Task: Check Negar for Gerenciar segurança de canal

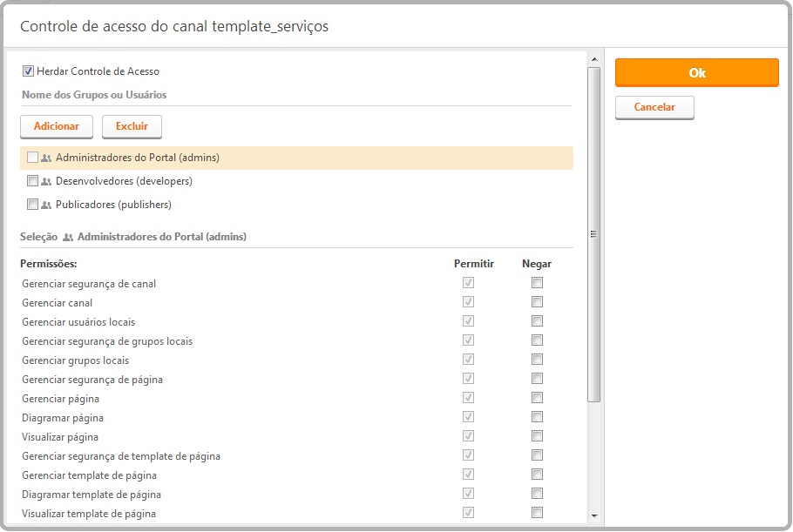Action: [x=537, y=283]
